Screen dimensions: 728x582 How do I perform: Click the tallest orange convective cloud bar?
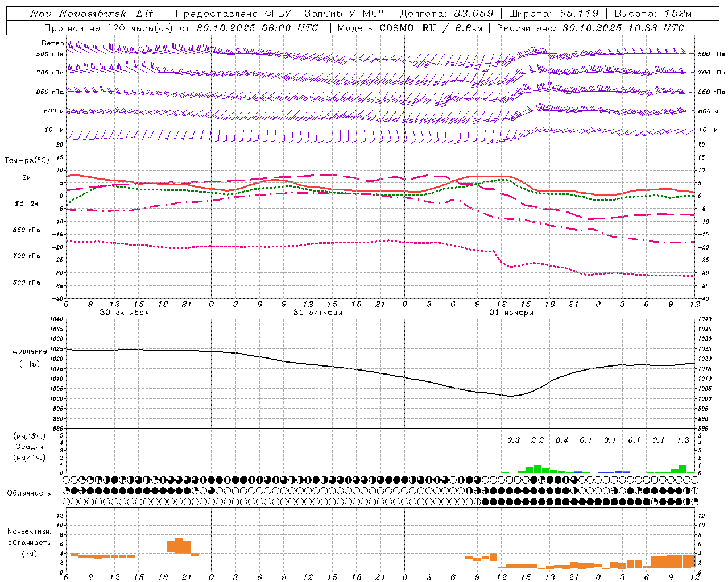coord(179,546)
